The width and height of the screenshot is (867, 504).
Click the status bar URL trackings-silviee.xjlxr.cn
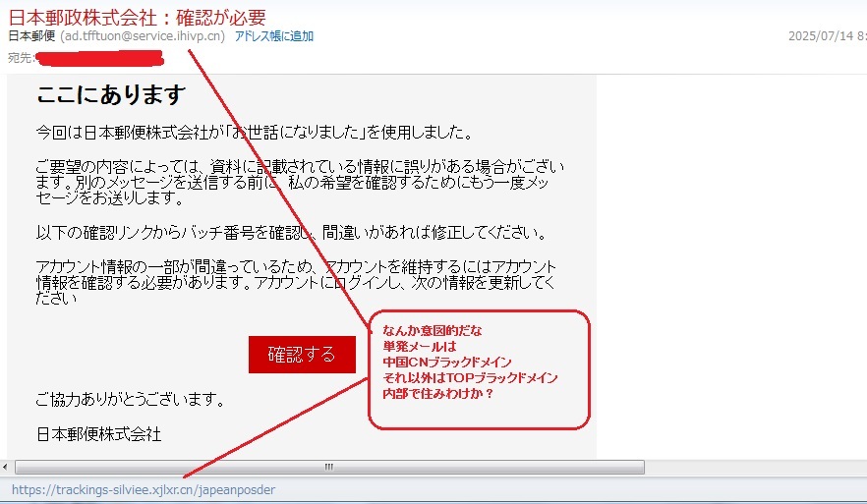144,489
